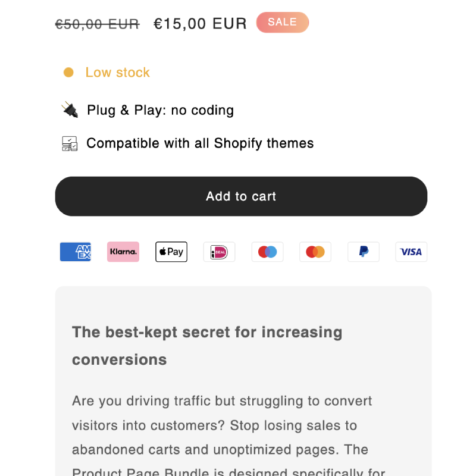Image resolution: width=476 pixels, height=476 pixels.
Task: Click the orange low stock indicator dot
Action: click(x=68, y=73)
